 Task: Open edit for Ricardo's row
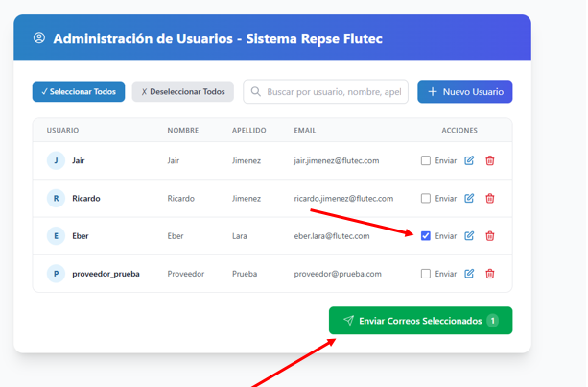click(x=469, y=198)
